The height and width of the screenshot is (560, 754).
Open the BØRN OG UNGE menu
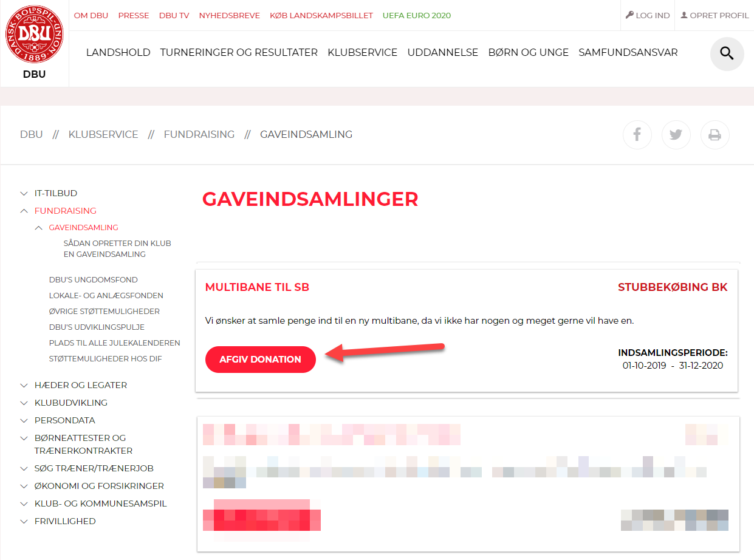point(529,53)
